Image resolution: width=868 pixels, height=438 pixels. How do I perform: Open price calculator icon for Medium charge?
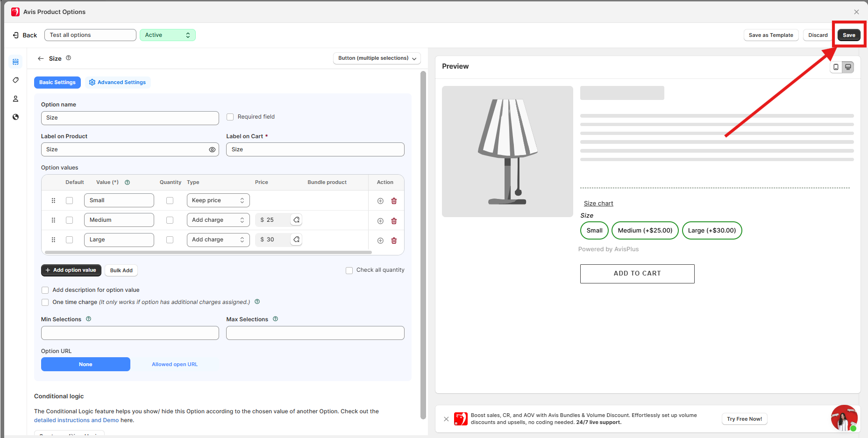point(296,220)
